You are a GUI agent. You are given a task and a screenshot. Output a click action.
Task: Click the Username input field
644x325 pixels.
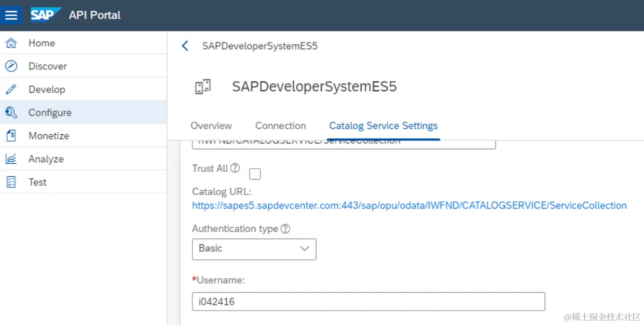pos(368,301)
